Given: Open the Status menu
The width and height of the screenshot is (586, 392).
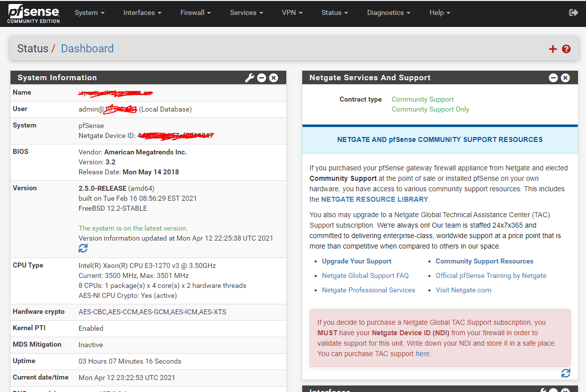Looking at the screenshot, I should point(335,12).
